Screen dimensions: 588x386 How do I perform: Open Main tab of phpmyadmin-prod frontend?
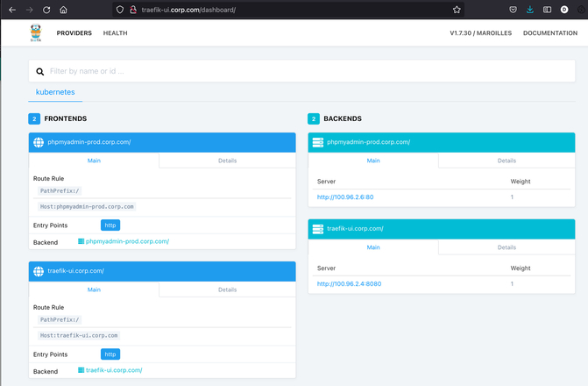94,161
